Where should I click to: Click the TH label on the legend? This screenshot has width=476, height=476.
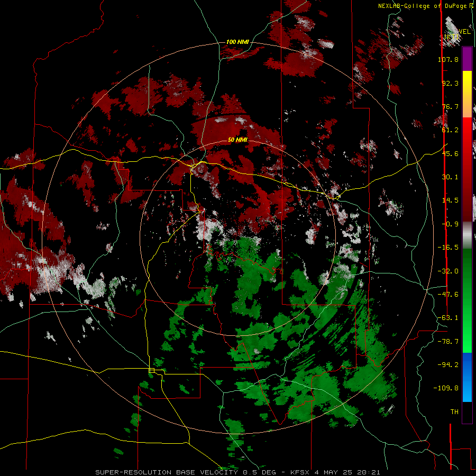[454, 412]
